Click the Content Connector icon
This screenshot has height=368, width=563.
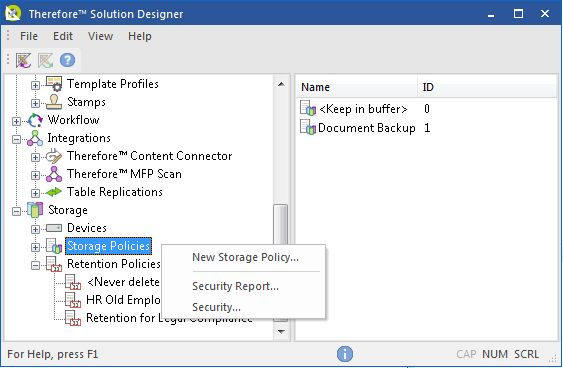[x=54, y=156]
